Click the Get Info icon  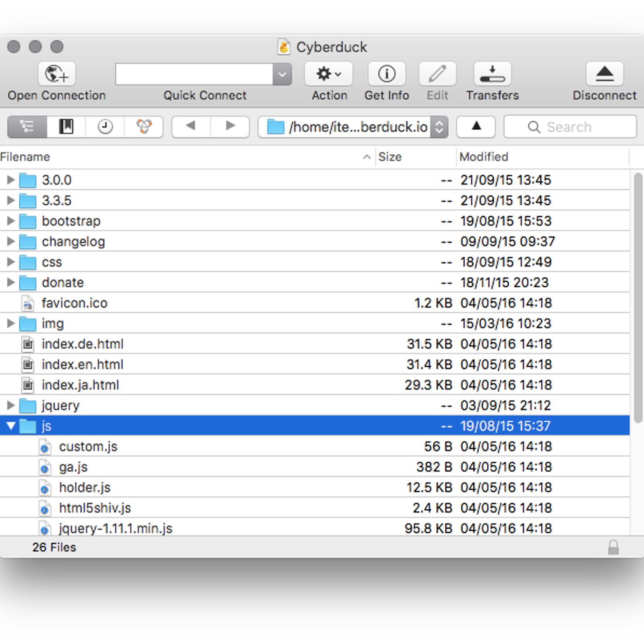click(386, 74)
